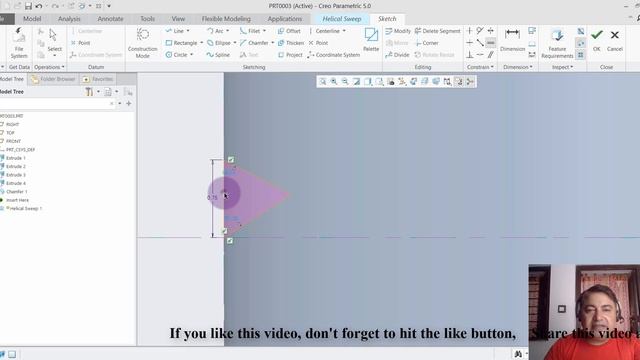Click Refit in graphics toolbar

pyautogui.click(x=322, y=82)
